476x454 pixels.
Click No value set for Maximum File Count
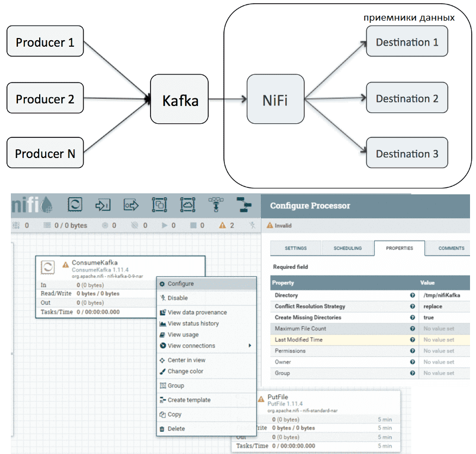(x=439, y=329)
